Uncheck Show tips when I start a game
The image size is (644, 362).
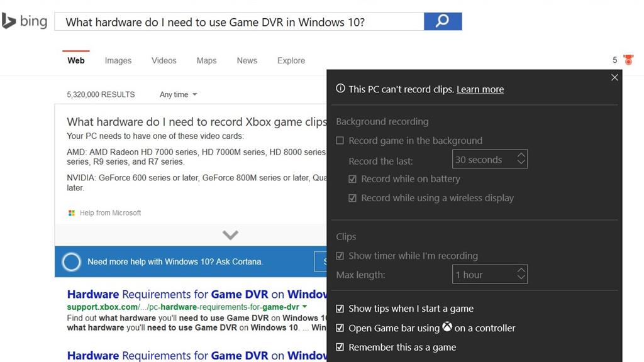340,309
